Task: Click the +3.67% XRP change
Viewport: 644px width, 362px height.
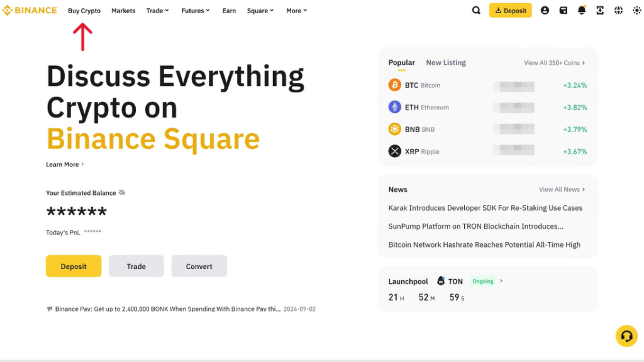Action: (575, 151)
